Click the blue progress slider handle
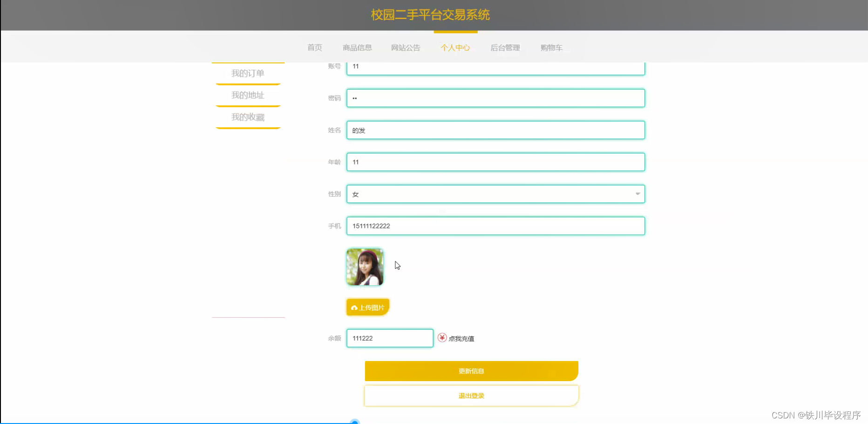Screen dimensions: 868x424 pos(355,422)
